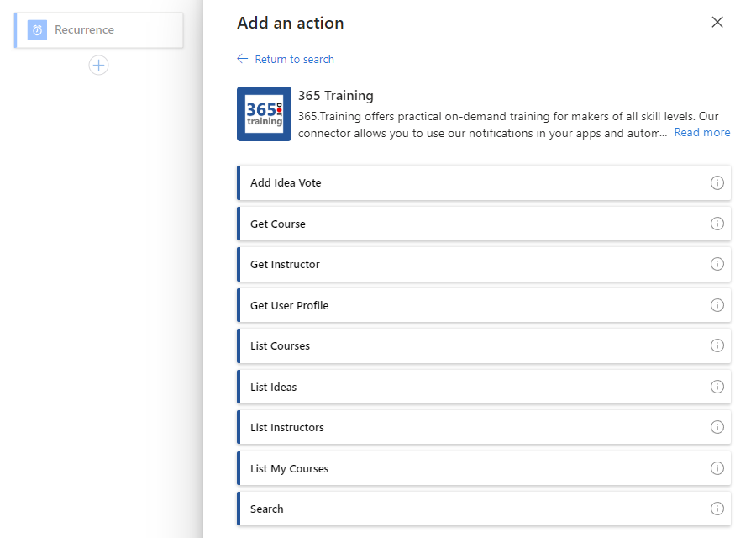The image size is (756, 538).
Task: Click the info icon next to List Ideas
Action: point(717,387)
